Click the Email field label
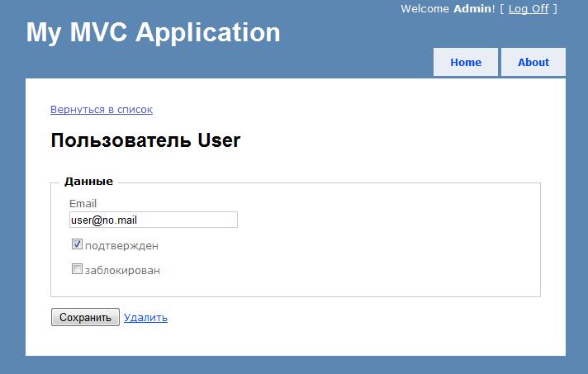The height and width of the screenshot is (374, 588). tap(83, 203)
